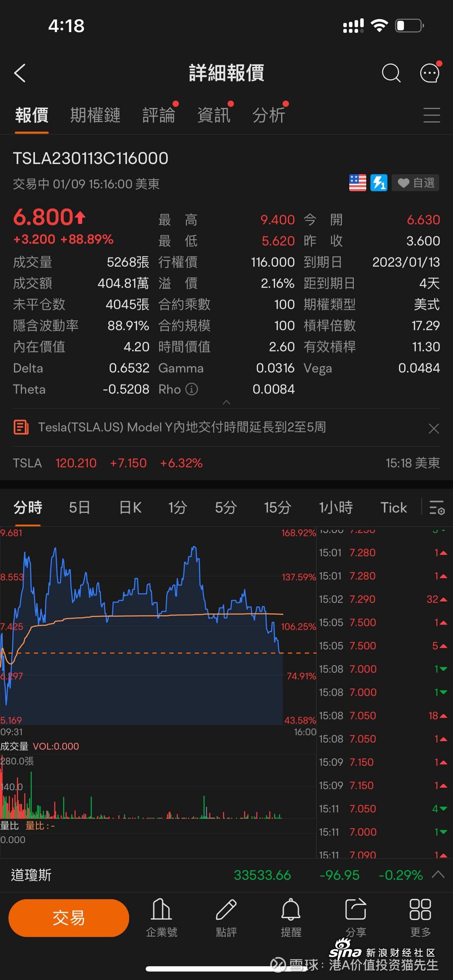
Task: Tap option symbol TSLA230113C116000
Action: point(91,158)
